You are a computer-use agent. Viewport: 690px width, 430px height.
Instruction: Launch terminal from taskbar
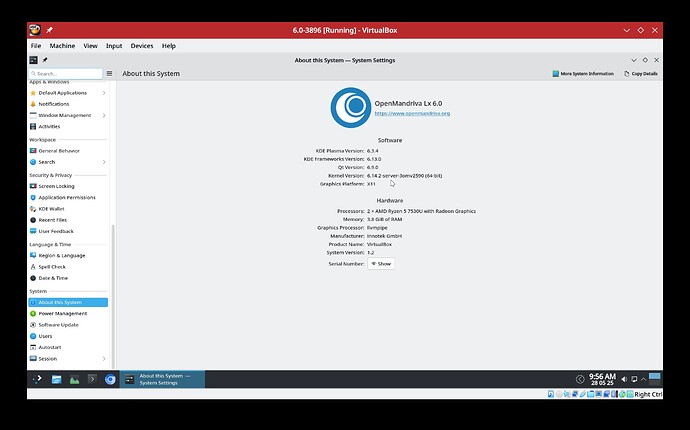pos(92,379)
